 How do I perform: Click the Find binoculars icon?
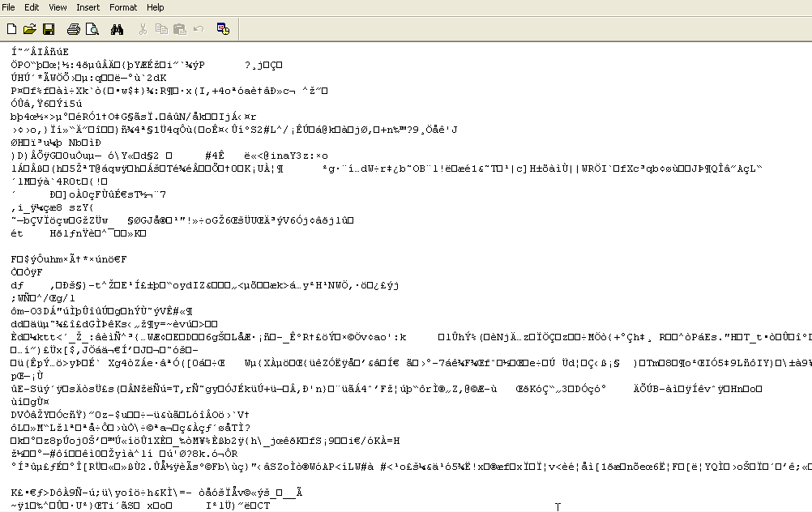pyautogui.click(x=117, y=29)
